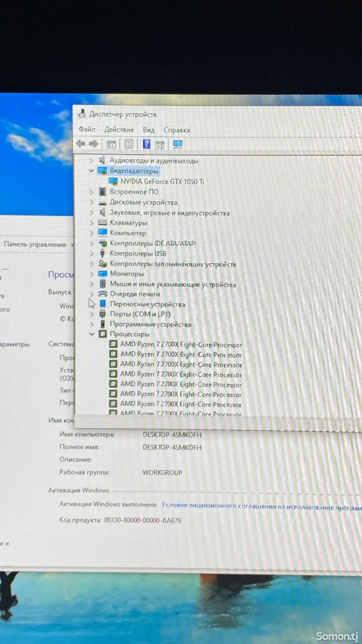Select the Программные устройства row
This screenshot has width=362, height=644.
click(x=150, y=324)
